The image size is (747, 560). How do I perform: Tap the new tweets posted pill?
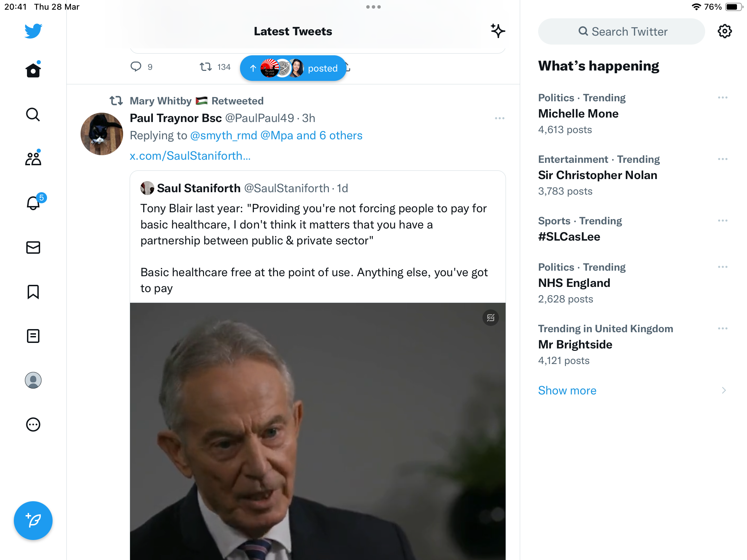click(x=293, y=68)
